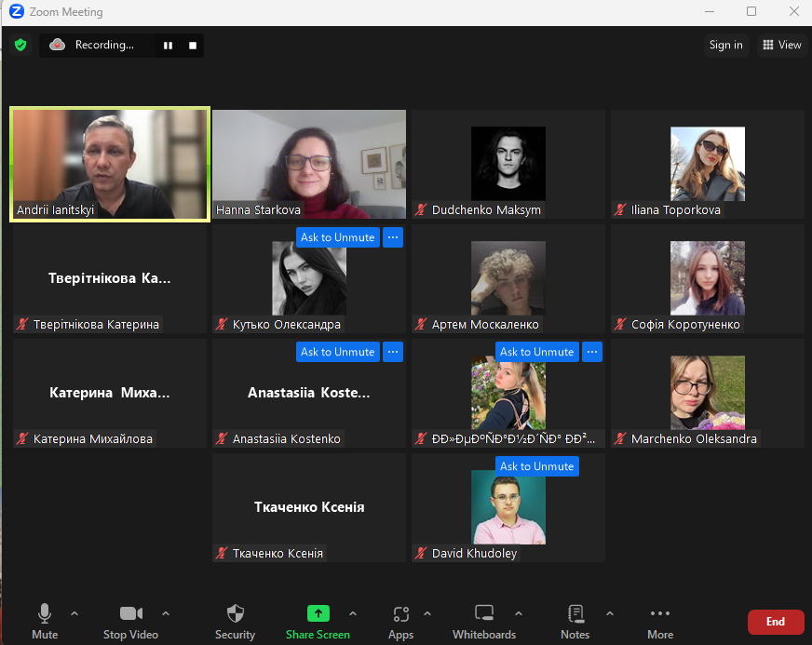
Task: Click Артем Москаленко's profile picture
Action: click(x=508, y=278)
